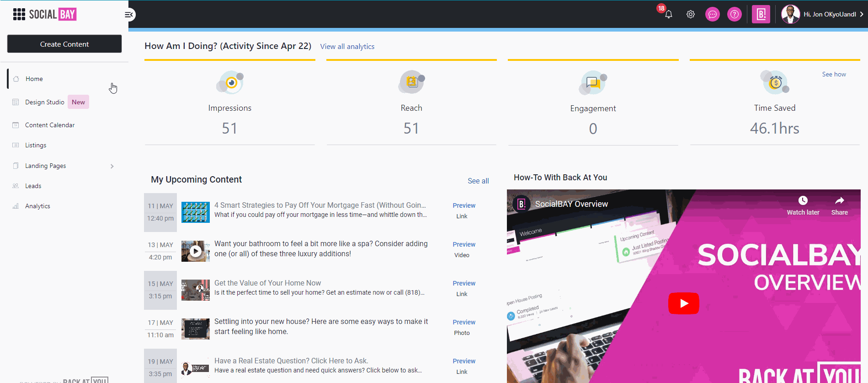
Task: Click the 15 | MAY 3:15 pm date cell
Action: [x=160, y=290]
